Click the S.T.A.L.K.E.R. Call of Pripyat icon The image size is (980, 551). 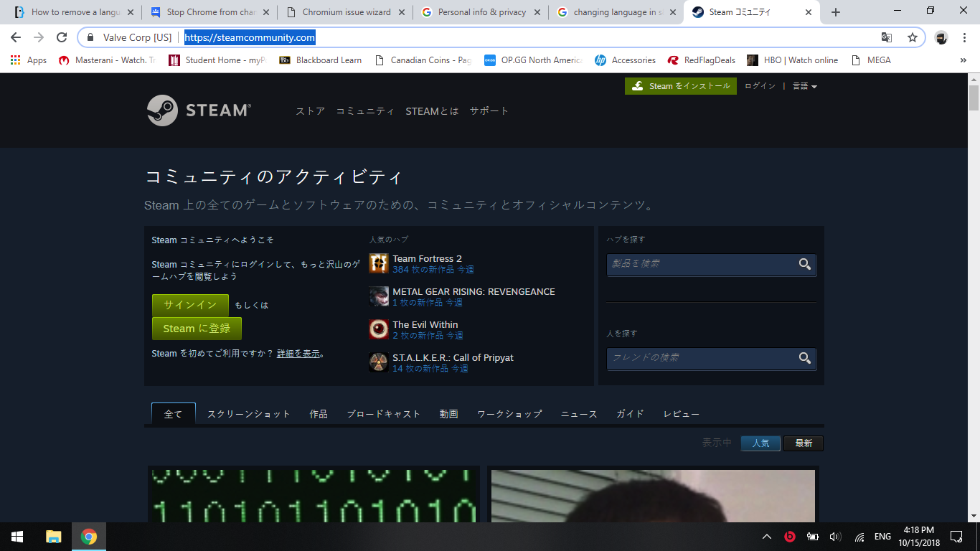coord(379,362)
